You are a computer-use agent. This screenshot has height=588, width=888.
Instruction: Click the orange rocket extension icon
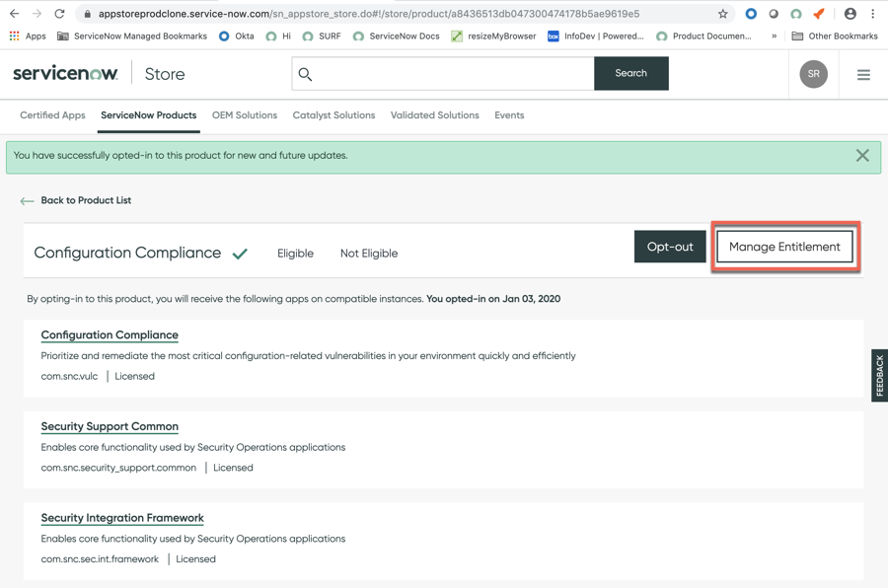coord(819,14)
